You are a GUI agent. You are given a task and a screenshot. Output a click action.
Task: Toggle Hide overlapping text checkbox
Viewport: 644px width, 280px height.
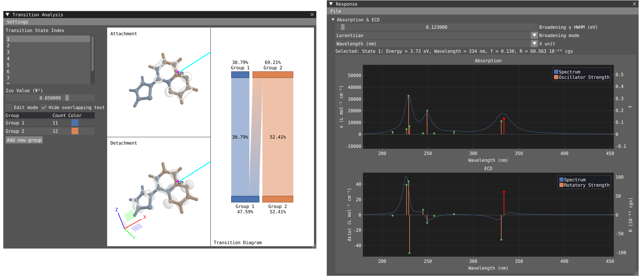tap(44, 107)
